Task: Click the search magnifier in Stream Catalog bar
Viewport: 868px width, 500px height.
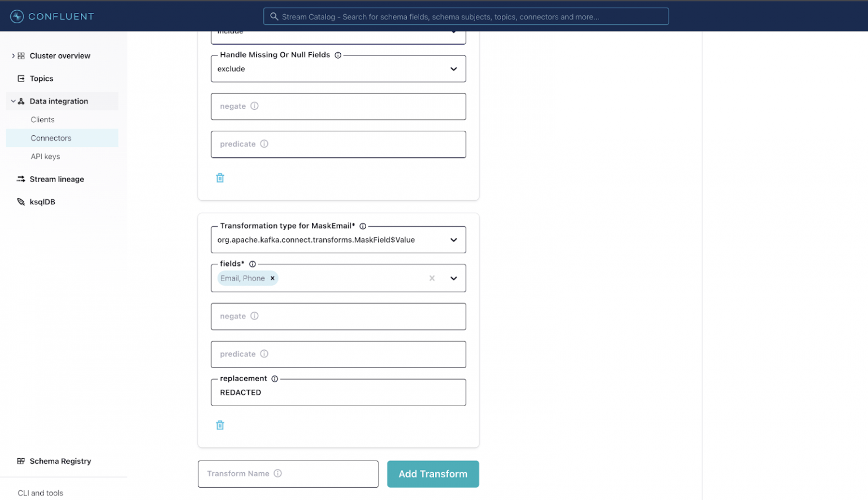Action: [x=274, y=16]
